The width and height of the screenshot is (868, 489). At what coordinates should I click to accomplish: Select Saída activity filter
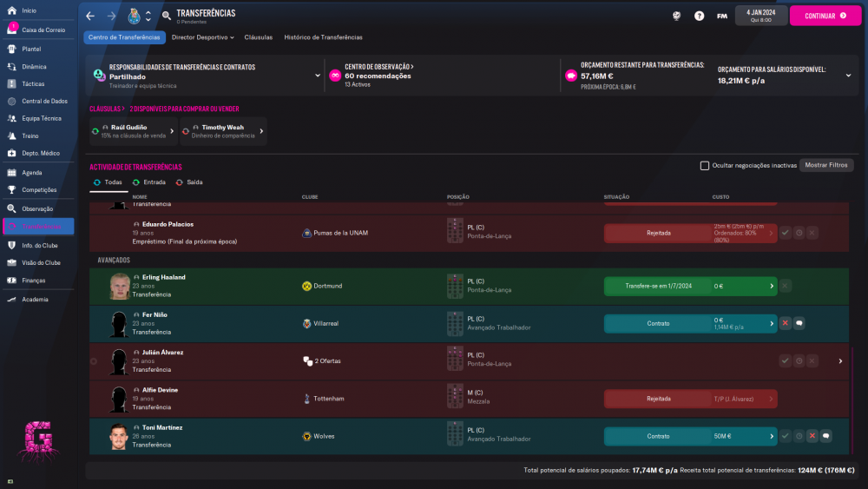189,182
